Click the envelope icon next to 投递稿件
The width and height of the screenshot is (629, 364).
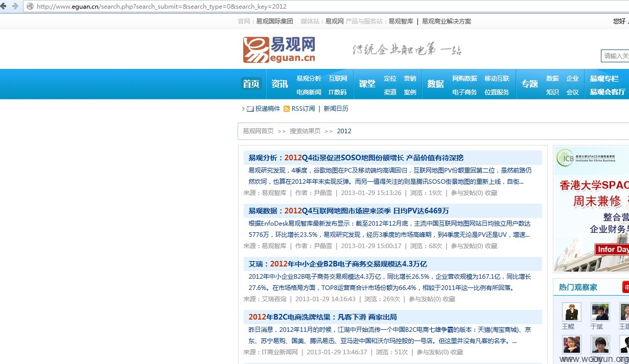click(x=250, y=109)
